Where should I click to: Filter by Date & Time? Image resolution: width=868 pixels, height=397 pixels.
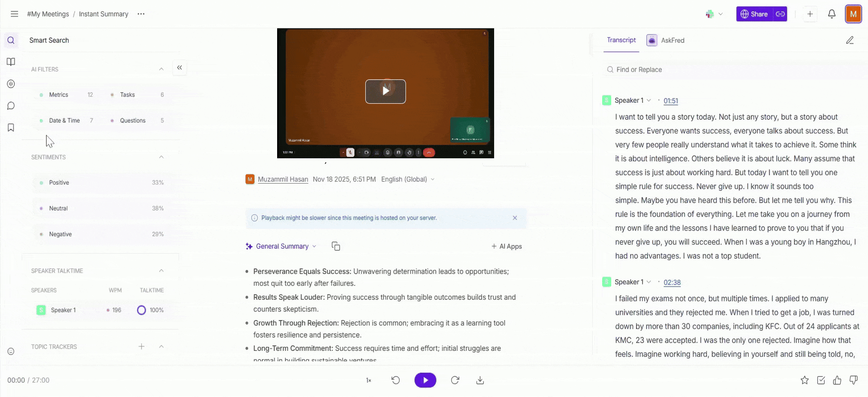tap(66, 121)
